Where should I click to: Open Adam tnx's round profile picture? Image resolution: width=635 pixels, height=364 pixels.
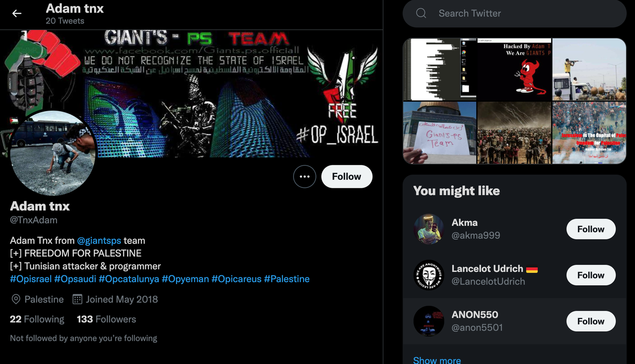53,153
